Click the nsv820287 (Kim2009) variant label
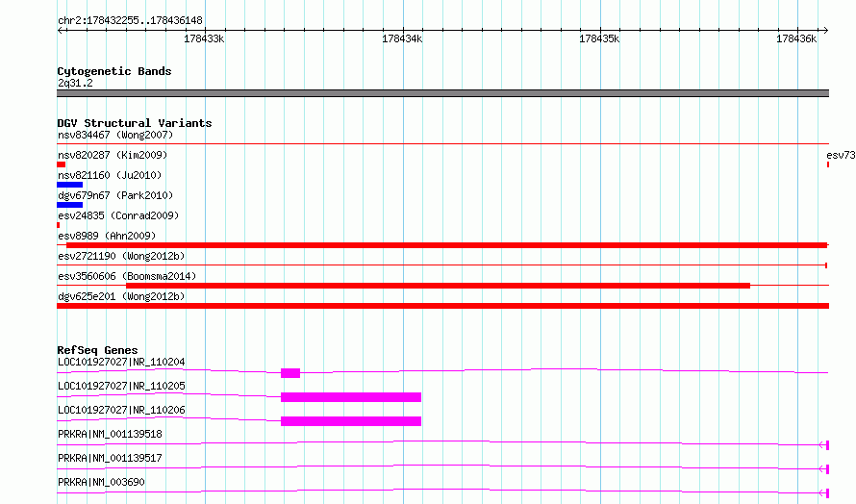Image resolution: width=856 pixels, height=504 pixels. pos(113,155)
